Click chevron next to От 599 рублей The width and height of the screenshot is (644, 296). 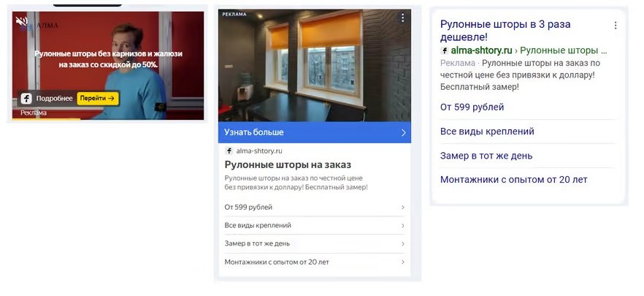coord(403,208)
